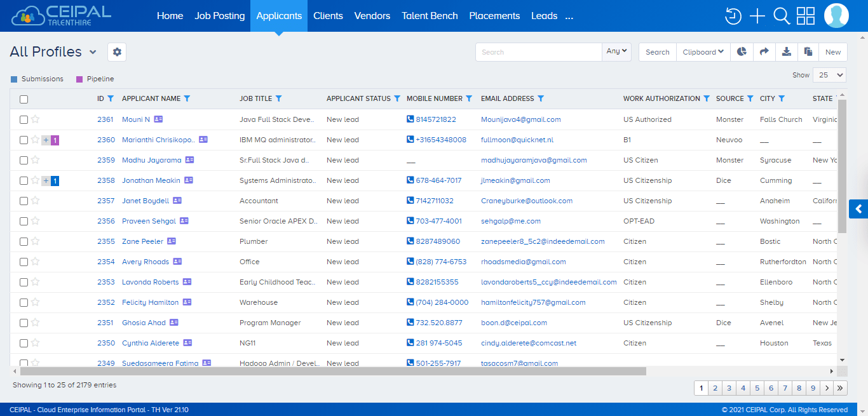Click the forward/share arrow icon
Image resolution: width=868 pixels, height=416 pixels.
pyautogui.click(x=763, y=51)
